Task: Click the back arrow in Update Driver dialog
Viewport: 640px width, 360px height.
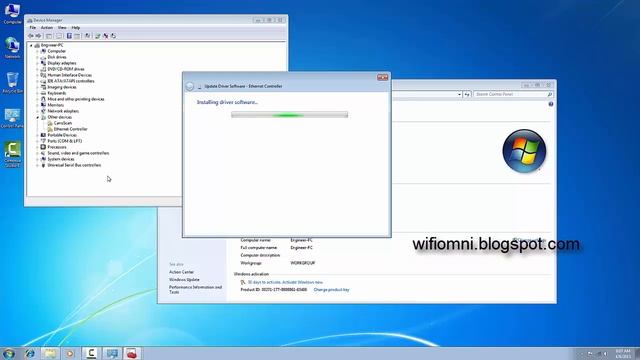Action: 189,86
